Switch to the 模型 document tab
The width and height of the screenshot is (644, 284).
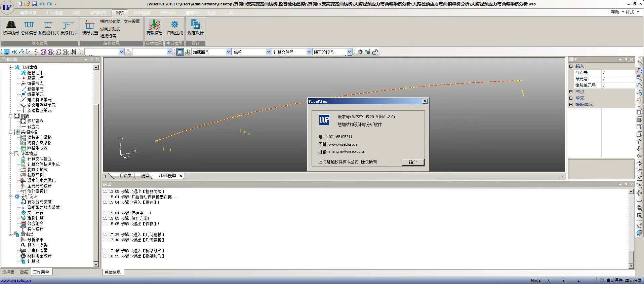[145, 176]
